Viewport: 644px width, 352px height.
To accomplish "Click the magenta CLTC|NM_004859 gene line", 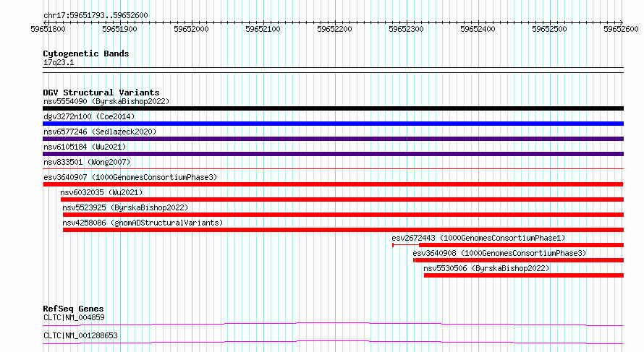I will coord(333,324).
